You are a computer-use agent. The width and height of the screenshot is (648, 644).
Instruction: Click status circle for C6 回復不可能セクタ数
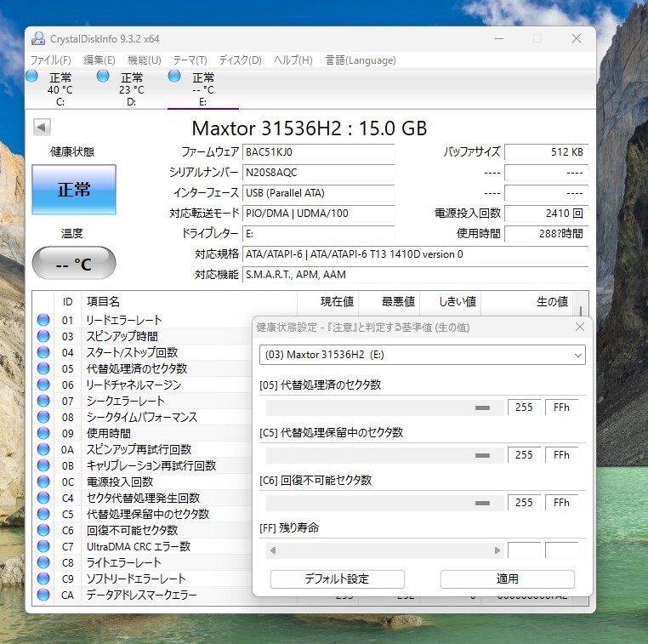point(43,530)
